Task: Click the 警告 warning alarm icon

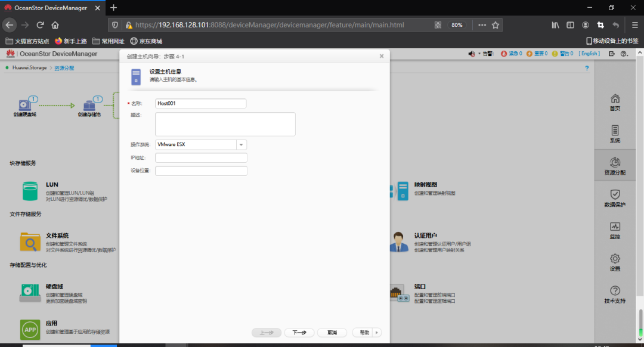Action: (555, 54)
